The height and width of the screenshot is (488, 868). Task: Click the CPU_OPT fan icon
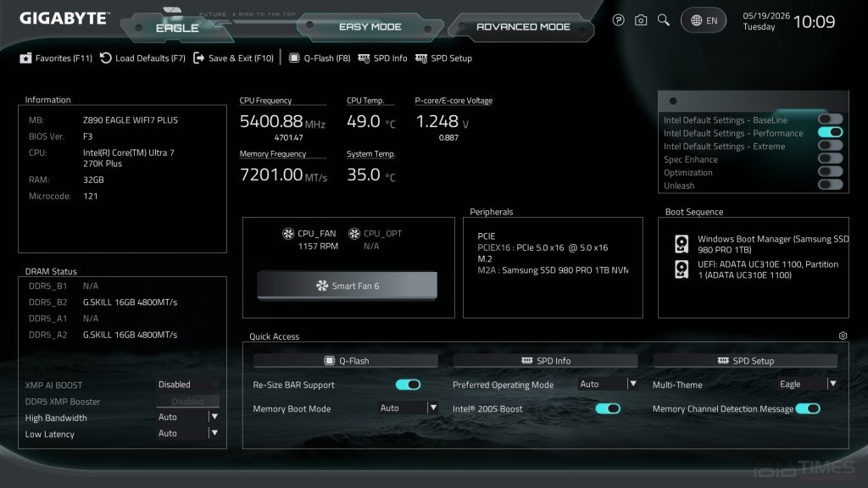click(x=354, y=234)
